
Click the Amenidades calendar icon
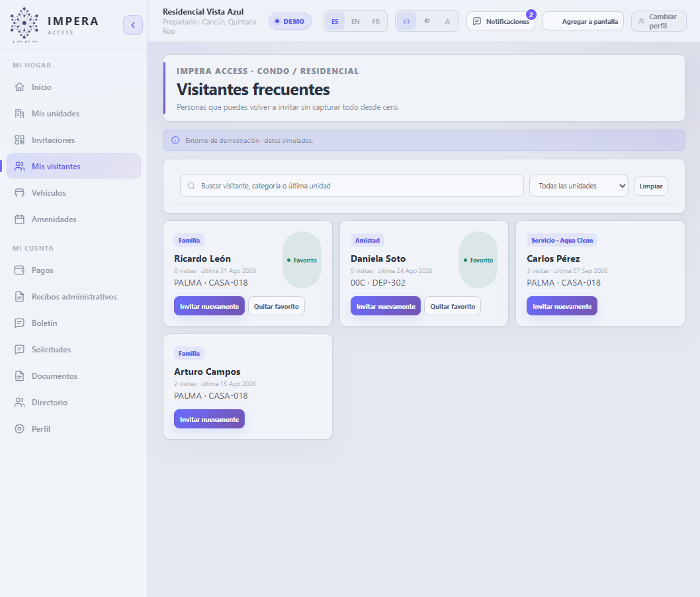click(20, 219)
